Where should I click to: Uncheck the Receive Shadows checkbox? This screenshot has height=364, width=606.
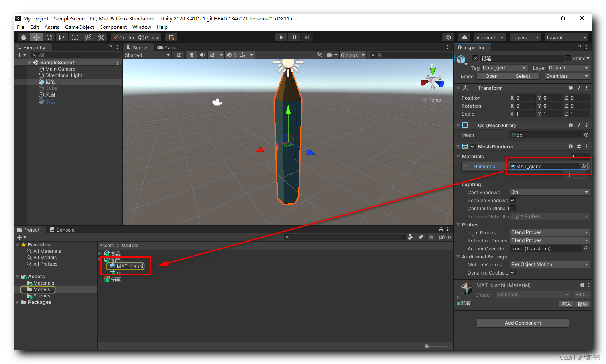(513, 200)
